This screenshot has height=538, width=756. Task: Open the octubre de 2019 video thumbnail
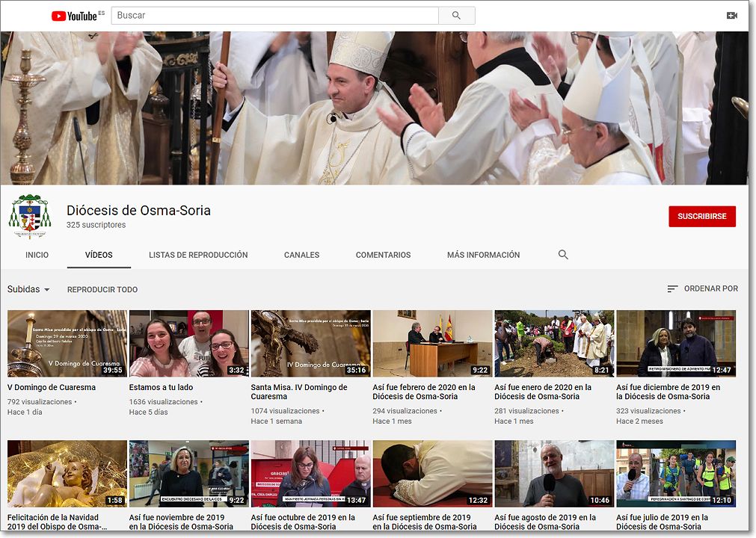pyautogui.click(x=311, y=474)
